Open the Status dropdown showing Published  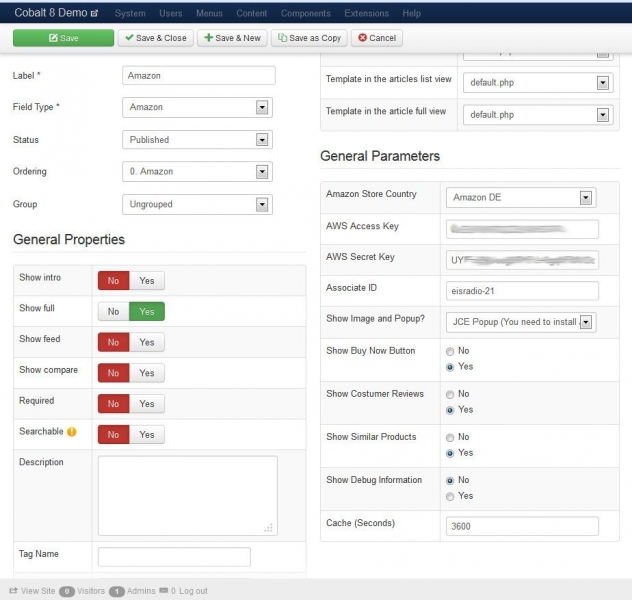[x=197, y=140]
